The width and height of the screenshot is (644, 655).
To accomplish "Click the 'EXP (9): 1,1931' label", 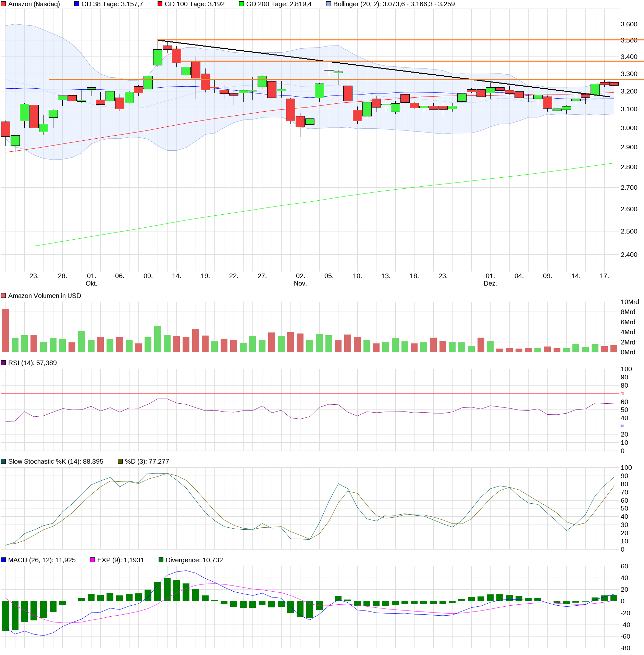I will coord(121,560).
